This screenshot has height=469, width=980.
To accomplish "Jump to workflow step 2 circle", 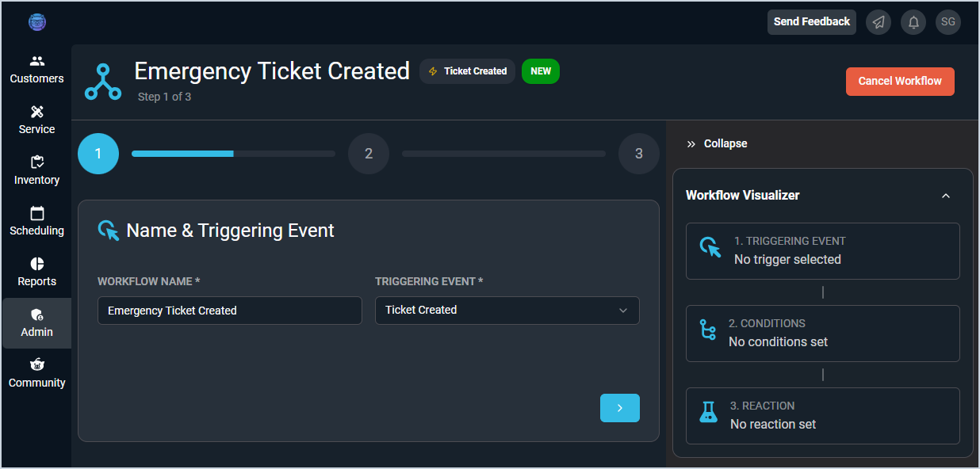I will pyautogui.click(x=369, y=154).
